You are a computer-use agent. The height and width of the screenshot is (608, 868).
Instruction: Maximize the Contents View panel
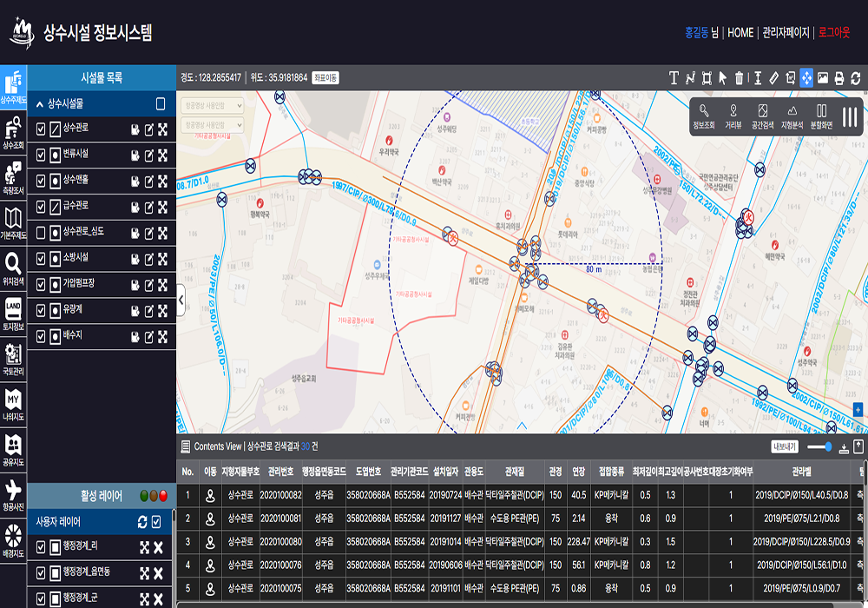pyautogui.click(x=858, y=446)
